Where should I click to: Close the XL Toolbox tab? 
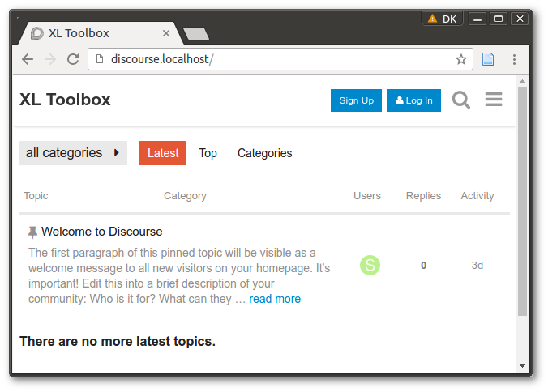[166, 33]
